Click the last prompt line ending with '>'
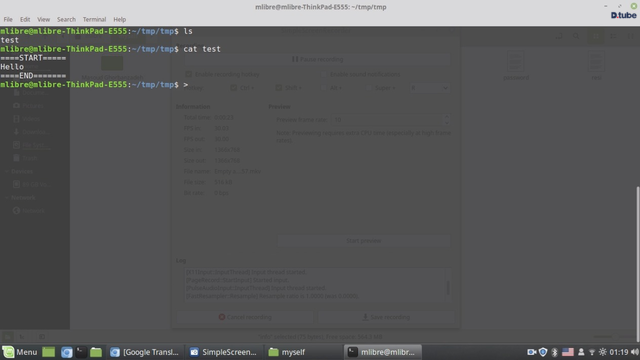The image size is (640, 360). click(94, 85)
